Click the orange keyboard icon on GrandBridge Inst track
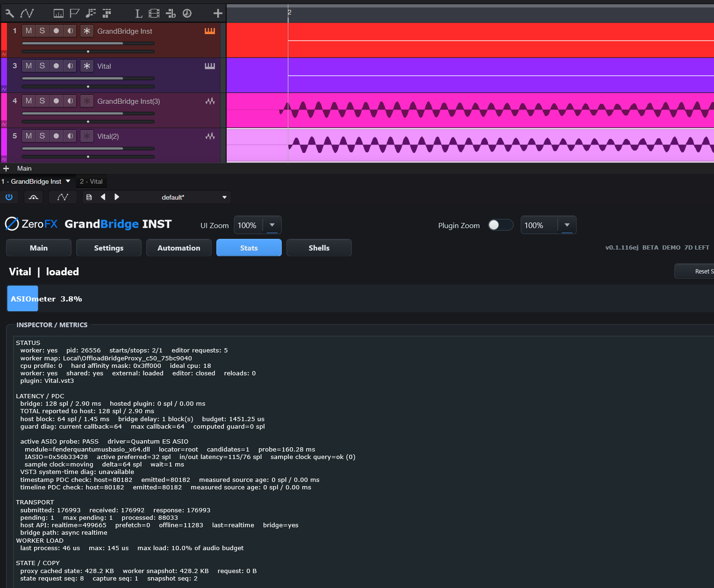The image size is (714, 588). [210, 31]
